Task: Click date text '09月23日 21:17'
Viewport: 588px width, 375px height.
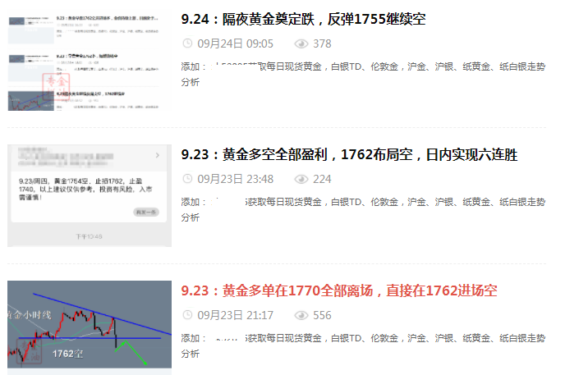Action: click(236, 315)
